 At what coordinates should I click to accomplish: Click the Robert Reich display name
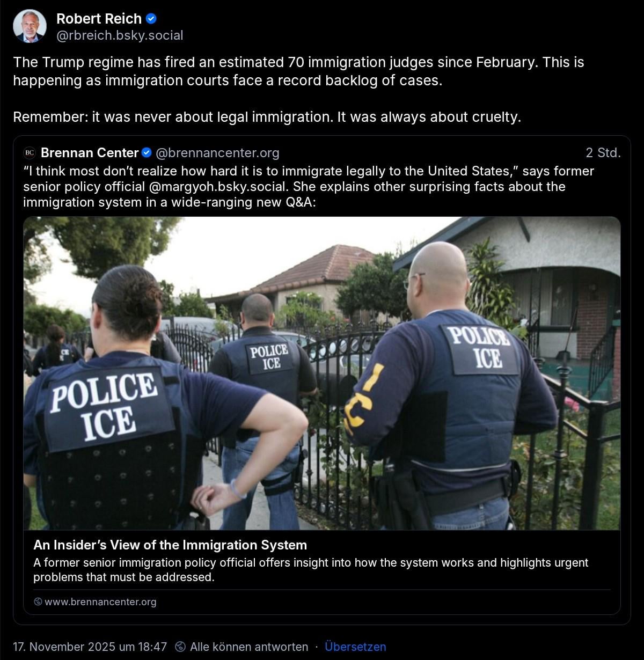99,19
